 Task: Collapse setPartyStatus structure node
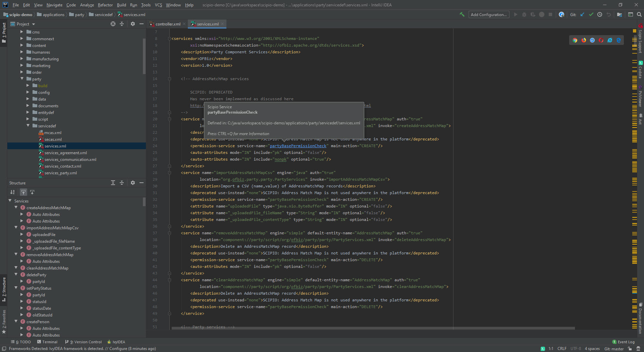pyautogui.click(x=16, y=288)
